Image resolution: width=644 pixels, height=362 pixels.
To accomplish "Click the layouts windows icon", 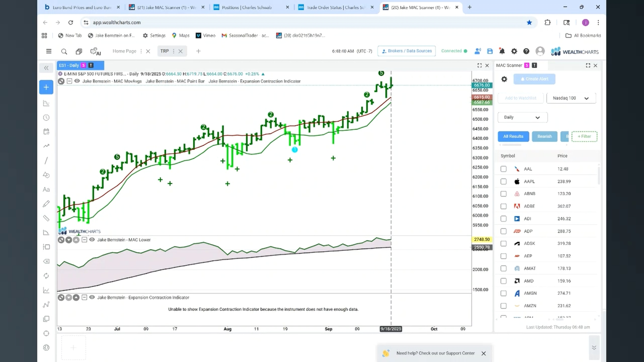I will 79,51.
